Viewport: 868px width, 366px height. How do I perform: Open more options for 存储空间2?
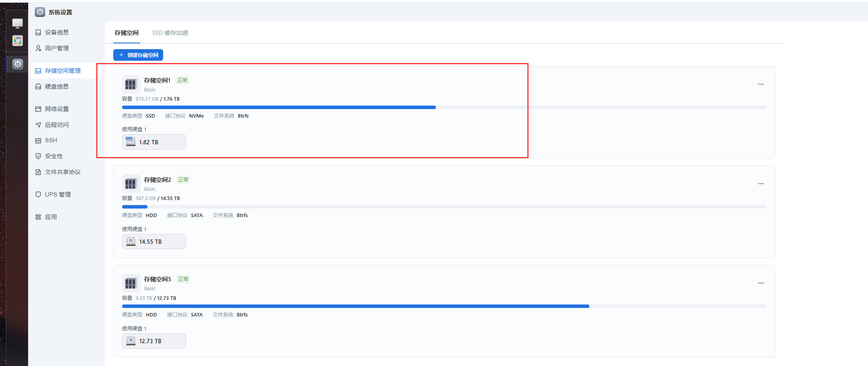[x=761, y=184]
